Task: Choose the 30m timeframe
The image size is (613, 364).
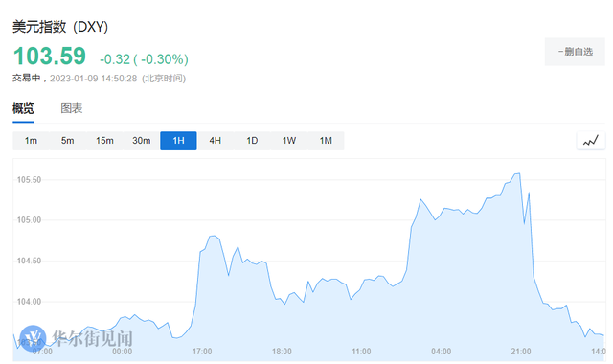Action: (x=141, y=141)
